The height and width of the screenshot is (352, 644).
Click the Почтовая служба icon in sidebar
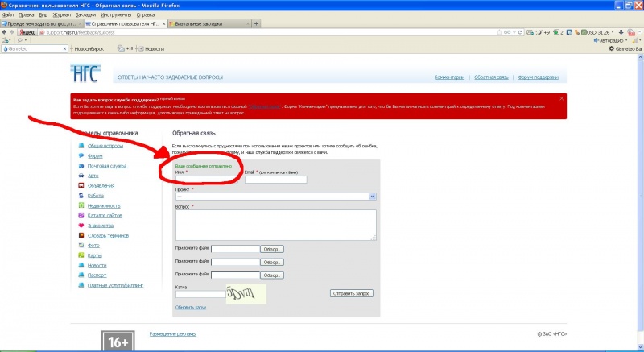(x=81, y=165)
